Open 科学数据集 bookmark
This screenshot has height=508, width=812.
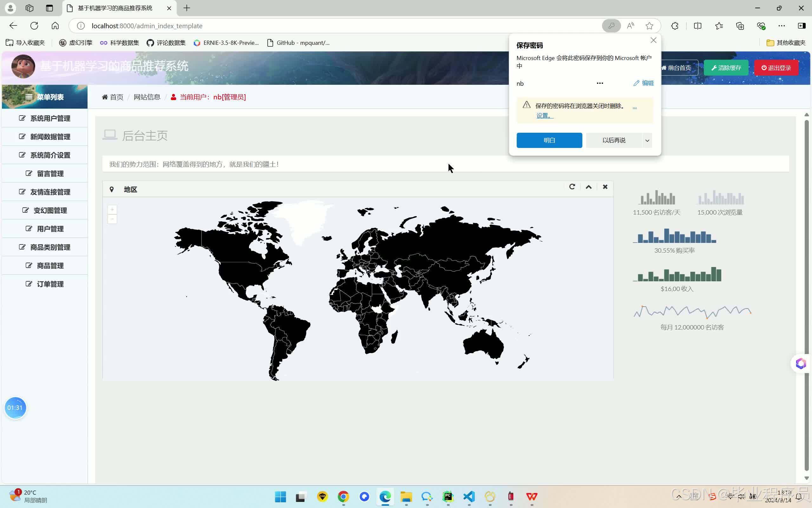point(120,43)
